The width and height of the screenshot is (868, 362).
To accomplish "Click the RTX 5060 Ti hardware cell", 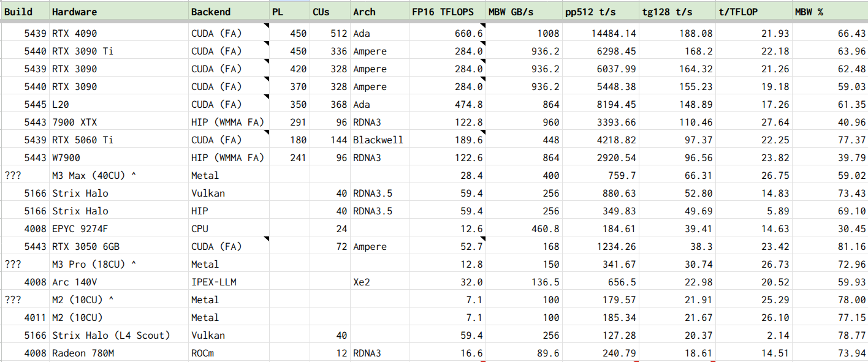I will tap(119, 140).
